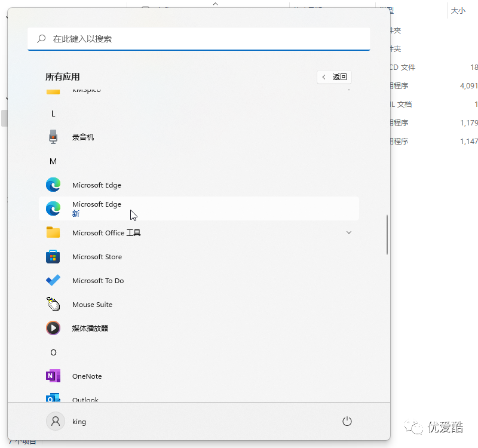The width and height of the screenshot is (478, 448).
Task: Click the 1,147 size value in Explorer
Action: [x=469, y=141]
